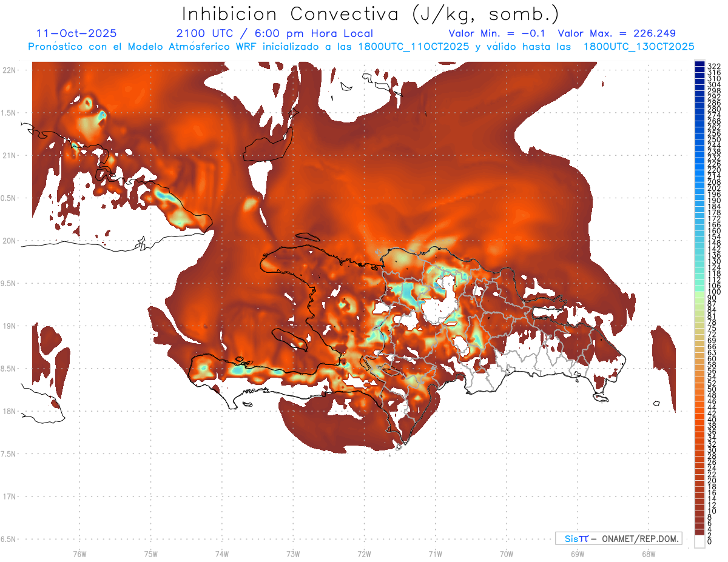Click the 'Valor Min. = -0.1' label
Image resolution: width=728 pixels, height=562 pixels.
(x=499, y=33)
